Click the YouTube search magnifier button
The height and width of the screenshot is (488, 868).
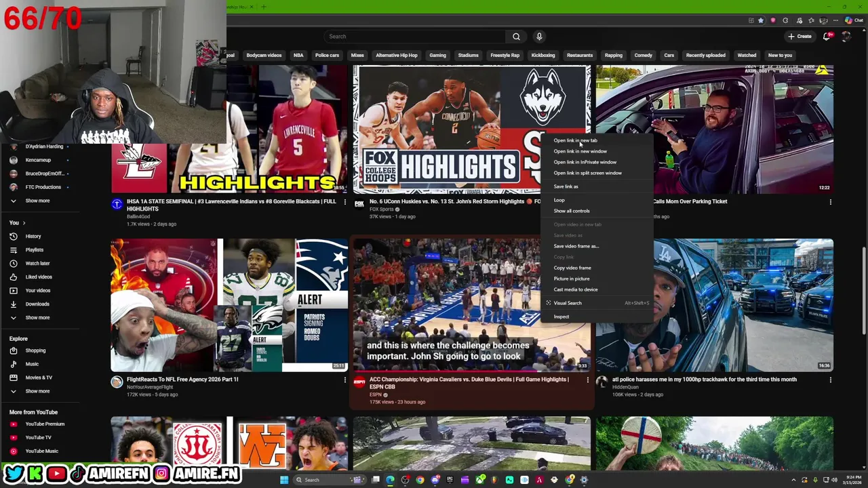pyautogui.click(x=516, y=37)
